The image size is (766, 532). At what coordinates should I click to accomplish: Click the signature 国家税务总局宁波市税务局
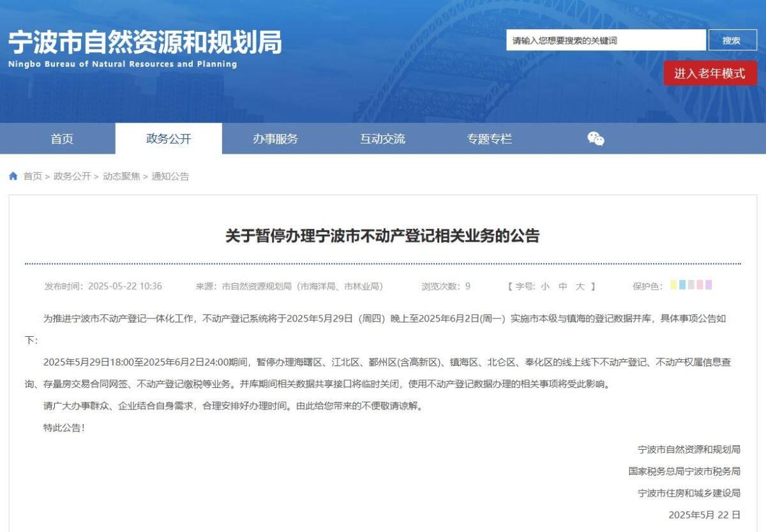coord(684,471)
